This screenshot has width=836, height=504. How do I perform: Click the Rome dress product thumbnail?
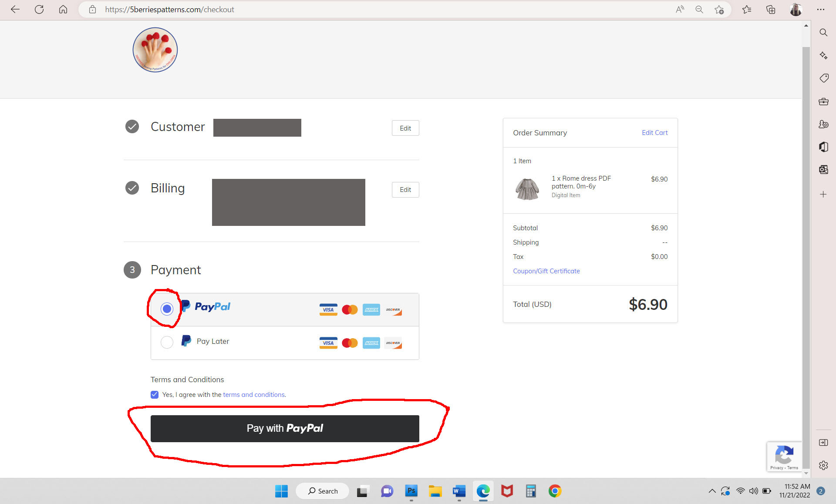(527, 188)
